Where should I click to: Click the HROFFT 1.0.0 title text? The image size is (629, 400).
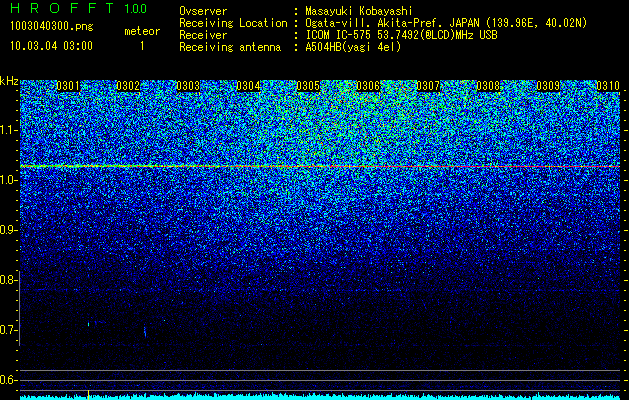point(79,8)
